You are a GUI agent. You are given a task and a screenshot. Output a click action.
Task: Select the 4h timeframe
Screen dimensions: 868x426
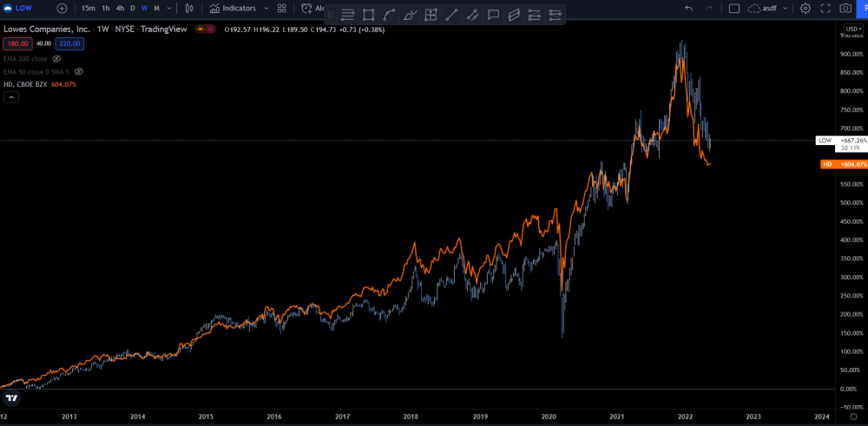pos(120,9)
